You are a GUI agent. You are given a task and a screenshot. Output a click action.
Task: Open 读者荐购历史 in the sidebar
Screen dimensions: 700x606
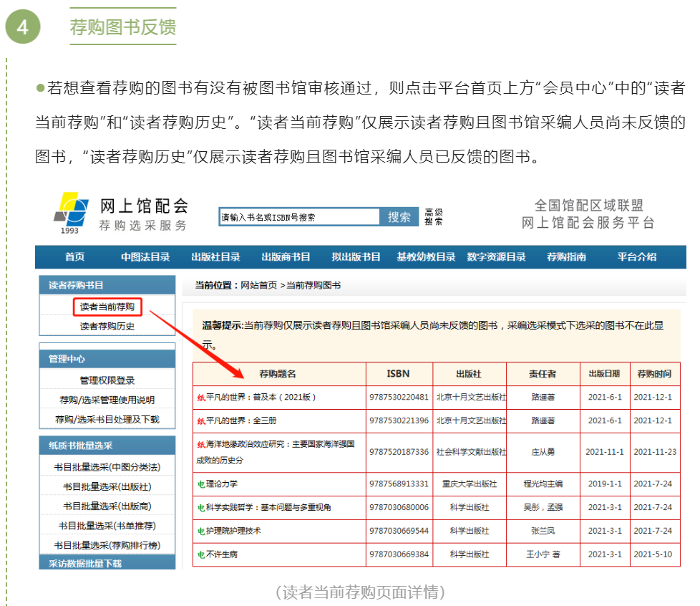click(107, 326)
